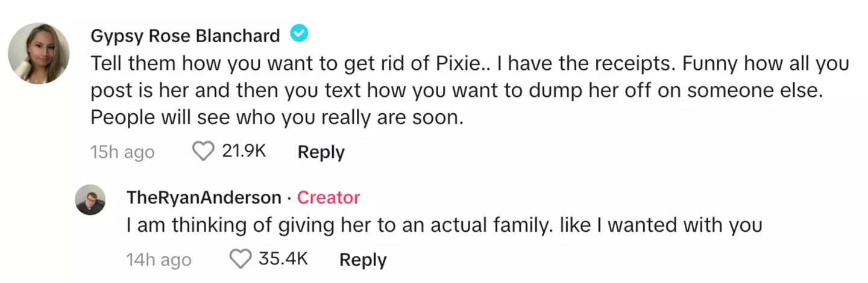Open Gypsy Rose Blanchard's profile picture

pyautogui.click(x=39, y=54)
